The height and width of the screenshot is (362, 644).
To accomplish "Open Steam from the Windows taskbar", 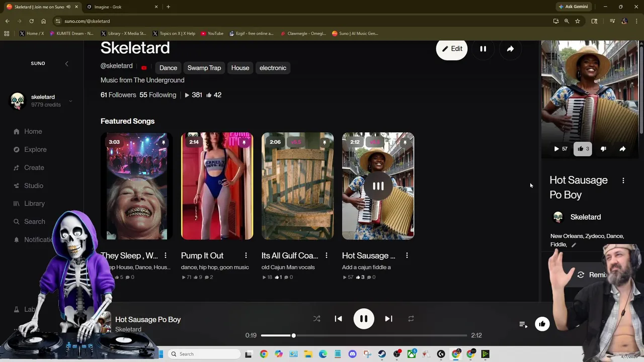I will coord(382,354).
